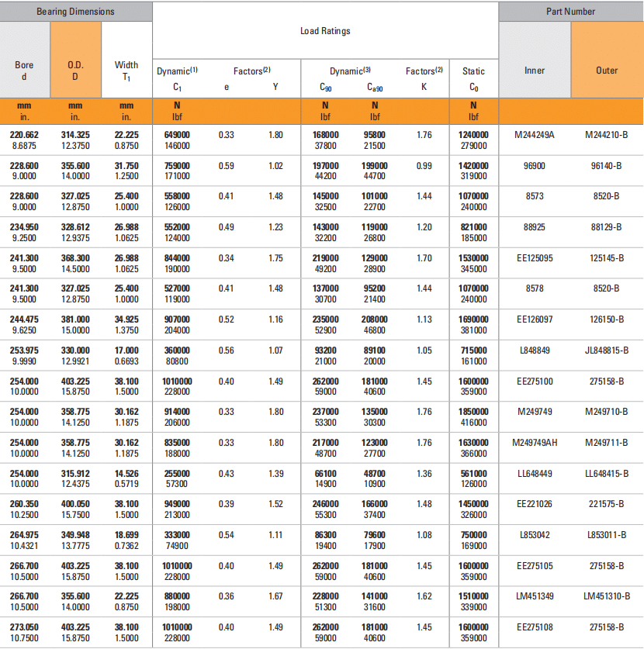This screenshot has height=649, width=644.
Task: Select inner part number EE125095
Action: tap(535, 258)
